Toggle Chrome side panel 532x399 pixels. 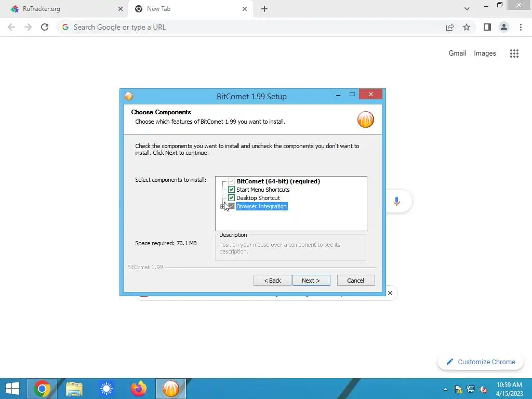coord(487,27)
